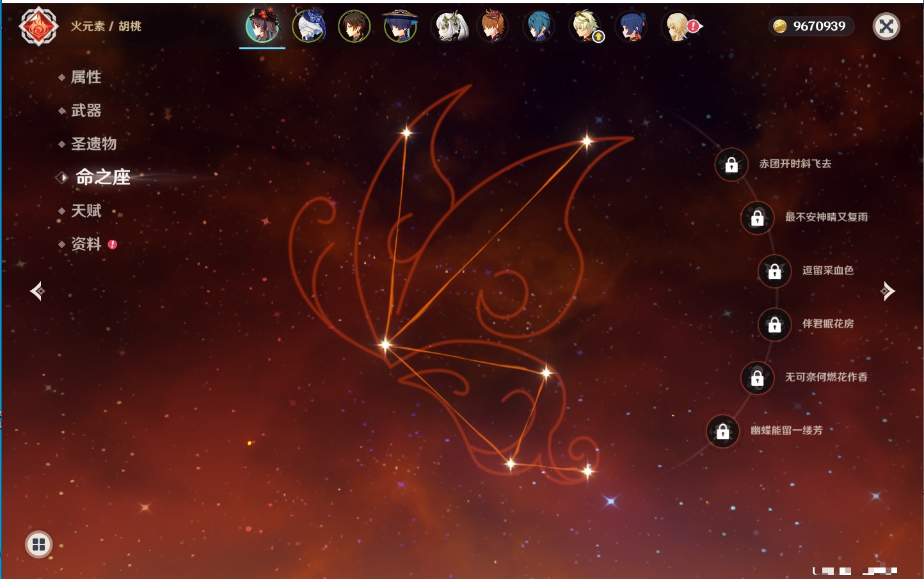The image size is (924, 579).
Task: Go to the previous character with the left arrow
Action: click(x=37, y=291)
